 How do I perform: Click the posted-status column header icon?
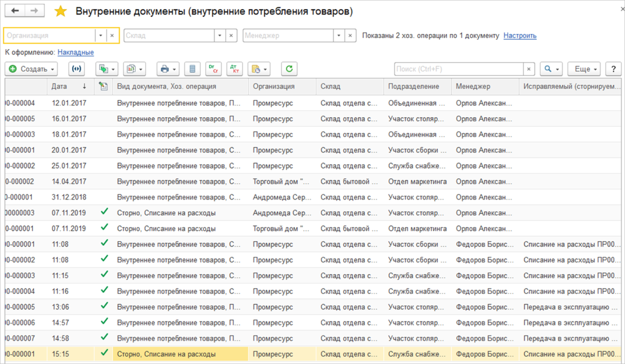(x=103, y=86)
